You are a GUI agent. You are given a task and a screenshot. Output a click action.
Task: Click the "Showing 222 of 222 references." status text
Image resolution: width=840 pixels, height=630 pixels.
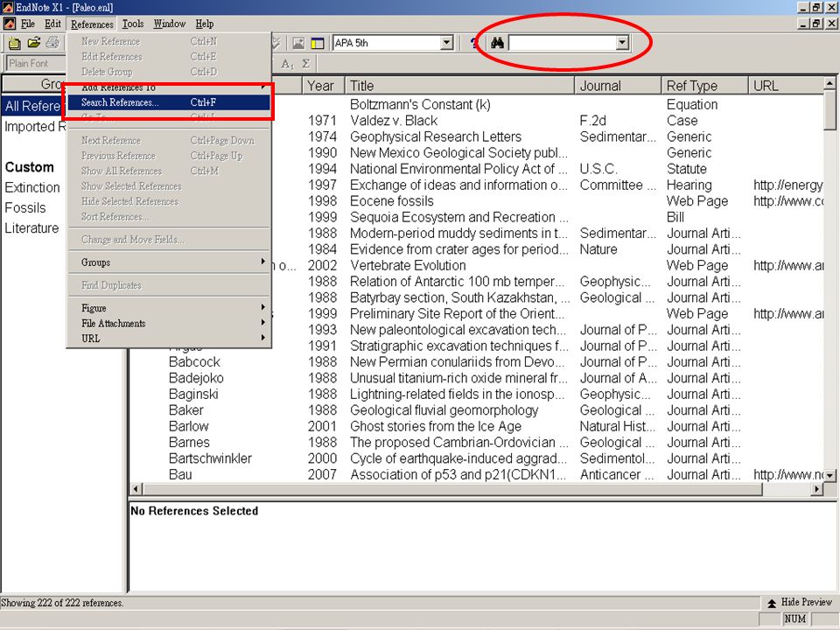62,603
